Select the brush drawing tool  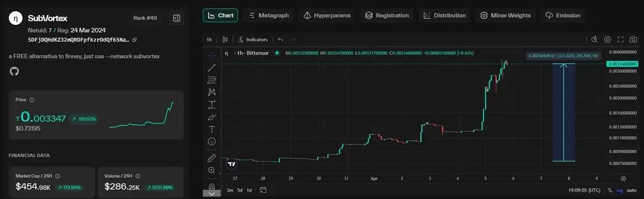[x=211, y=117]
